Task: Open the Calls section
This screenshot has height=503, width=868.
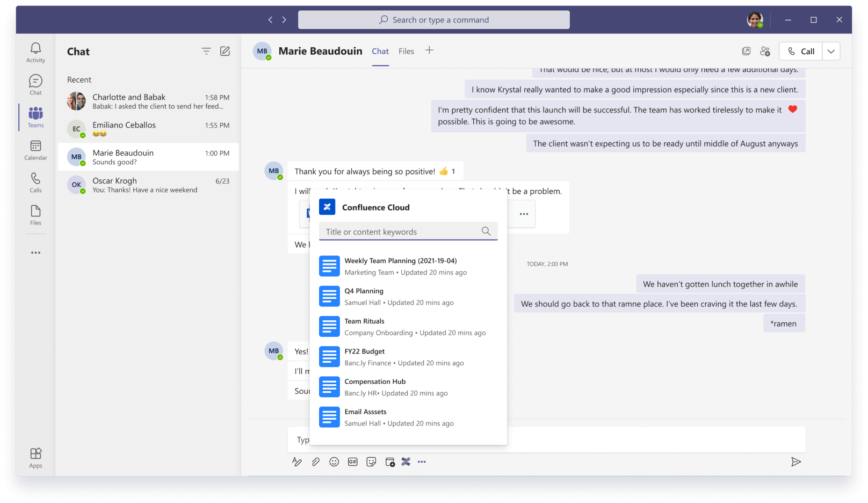Action: click(x=35, y=183)
